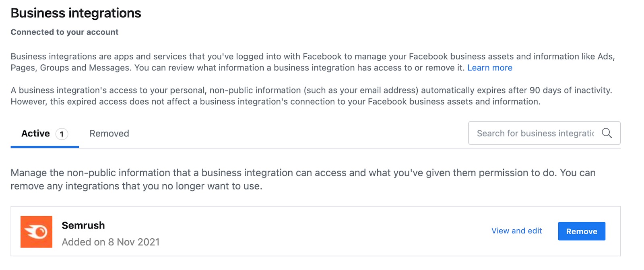The image size is (644, 270).
Task: Click the Semrush integration name
Action: (83, 225)
